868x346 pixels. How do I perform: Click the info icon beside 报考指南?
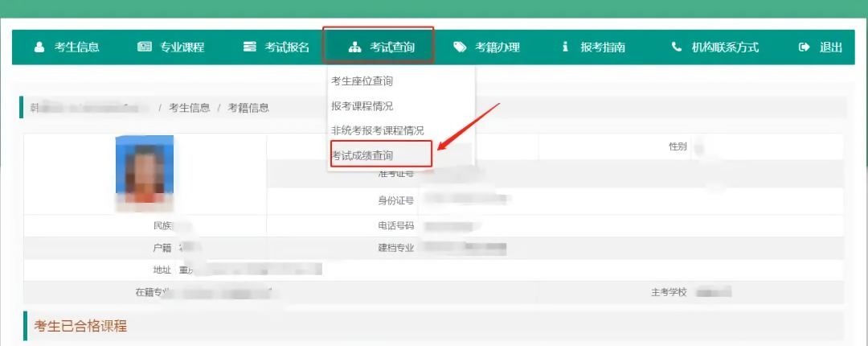point(565,47)
